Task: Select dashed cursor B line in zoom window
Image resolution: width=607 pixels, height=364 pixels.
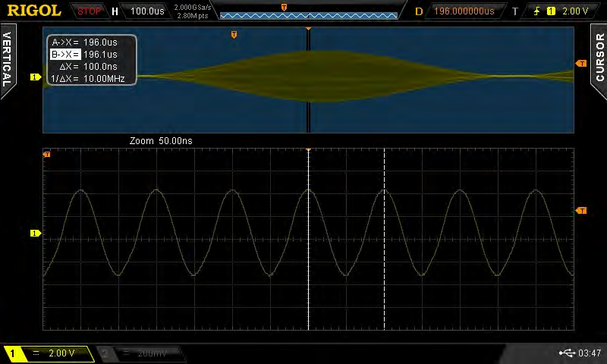Action: tap(385, 240)
